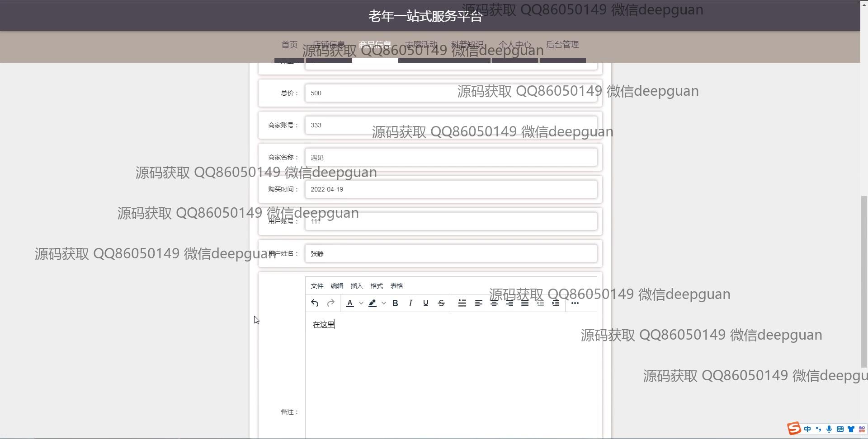Align text left in the editor
This screenshot has height=439, width=868.
(x=478, y=303)
